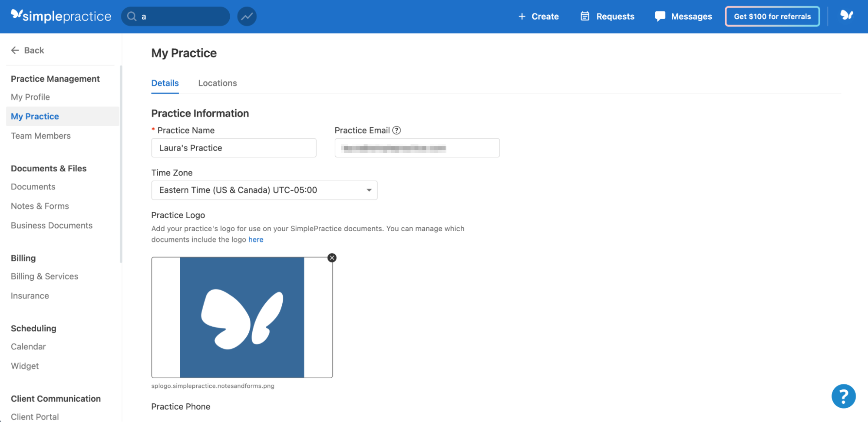Click the Get $100 for referrals button

tap(772, 16)
